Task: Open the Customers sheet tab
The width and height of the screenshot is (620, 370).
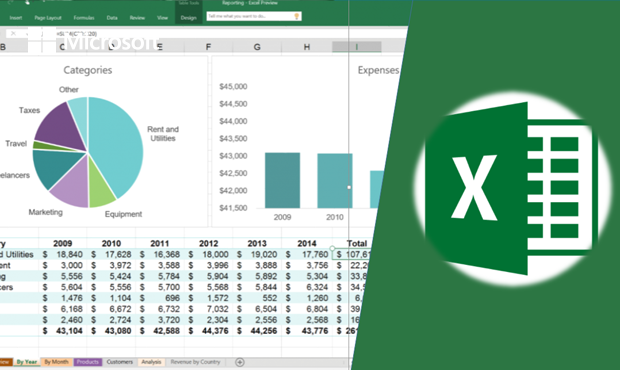Action: [119, 362]
